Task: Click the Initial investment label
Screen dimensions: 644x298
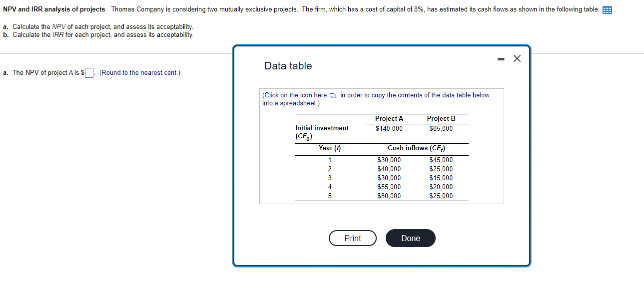Action: (321, 128)
